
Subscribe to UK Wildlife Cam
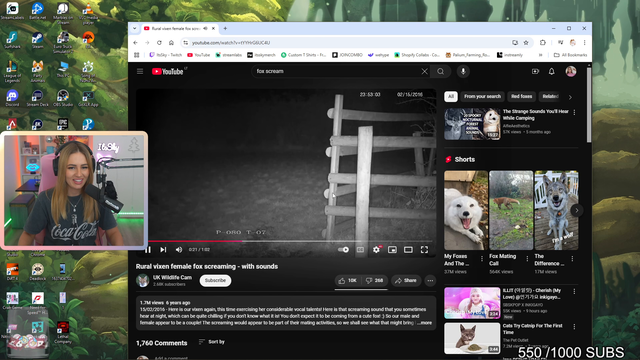click(x=215, y=280)
